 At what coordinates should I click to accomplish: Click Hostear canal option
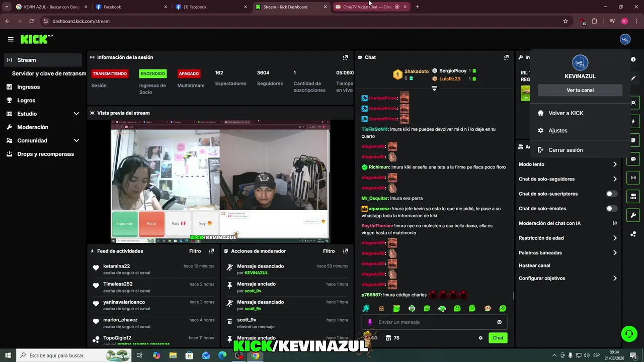coord(534,265)
